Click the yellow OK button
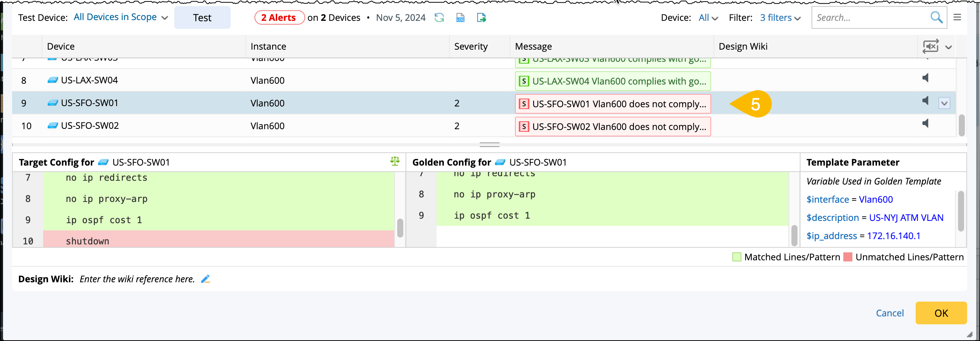 (941, 313)
